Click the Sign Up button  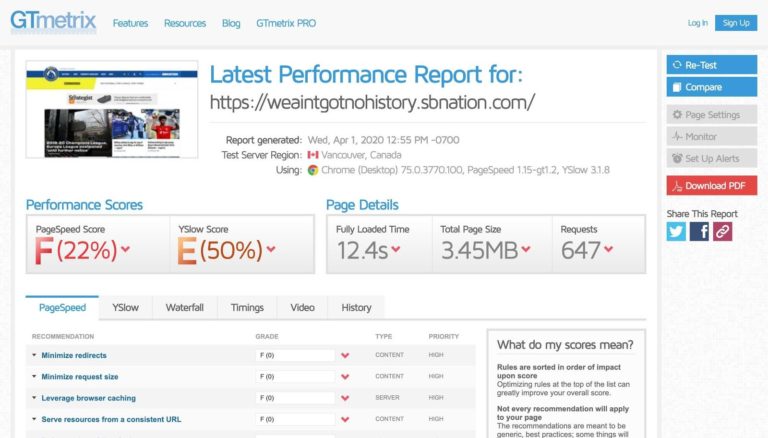(736, 23)
